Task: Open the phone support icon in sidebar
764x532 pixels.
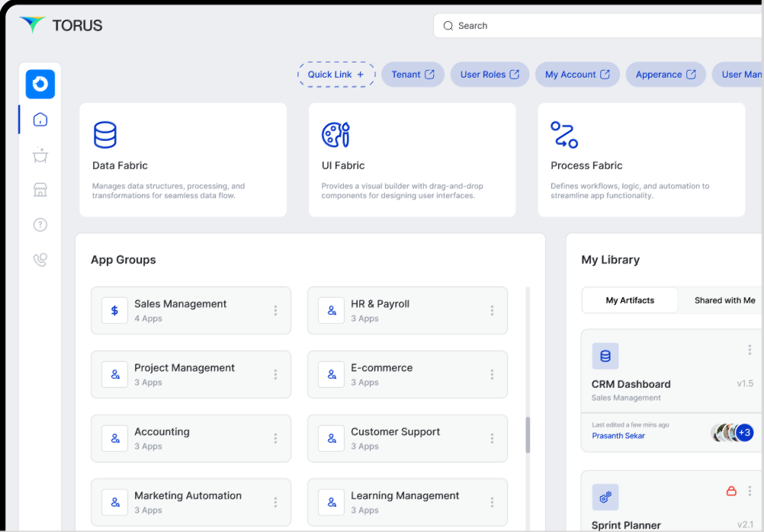Action: click(40, 260)
